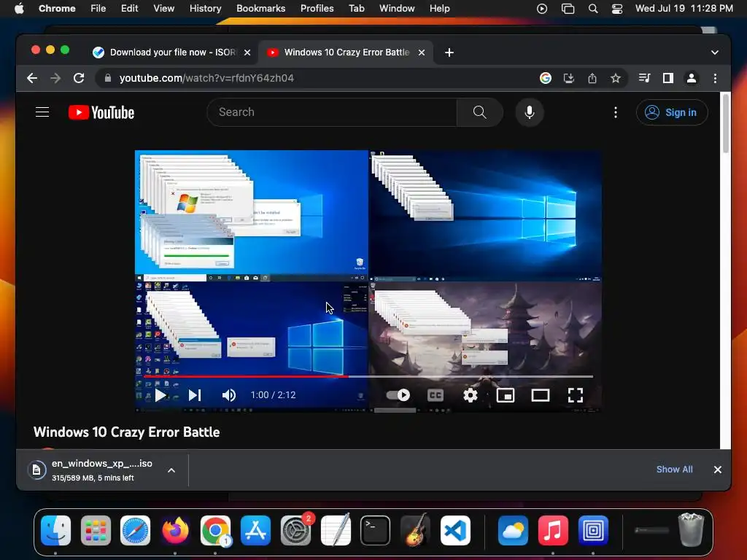Viewport: 747px width, 560px height.
Task: Open Music app from the Dock
Action: pyautogui.click(x=553, y=530)
